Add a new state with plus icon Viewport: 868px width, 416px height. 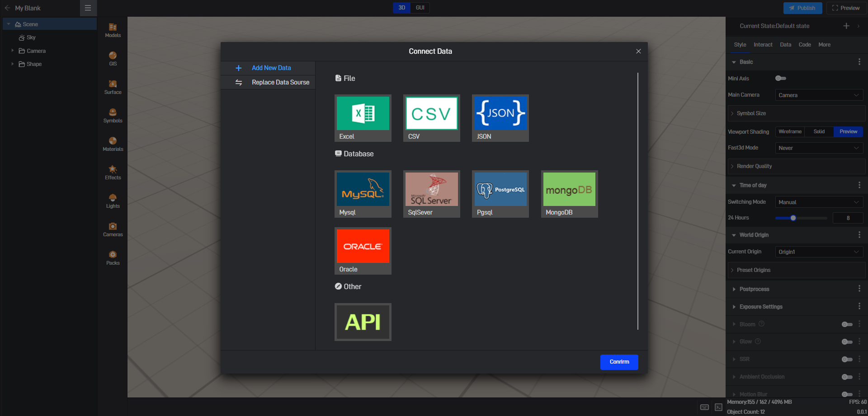pos(846,26)
